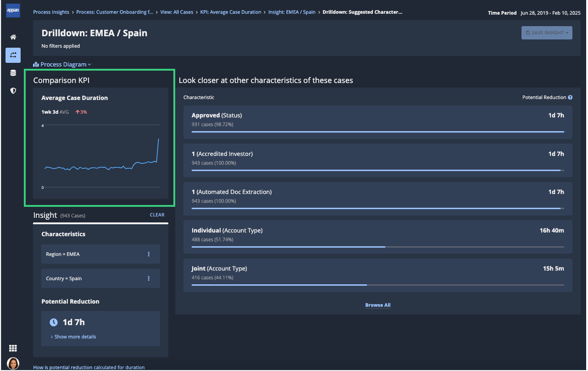Expand the Process Diagram section

(62, 65)
